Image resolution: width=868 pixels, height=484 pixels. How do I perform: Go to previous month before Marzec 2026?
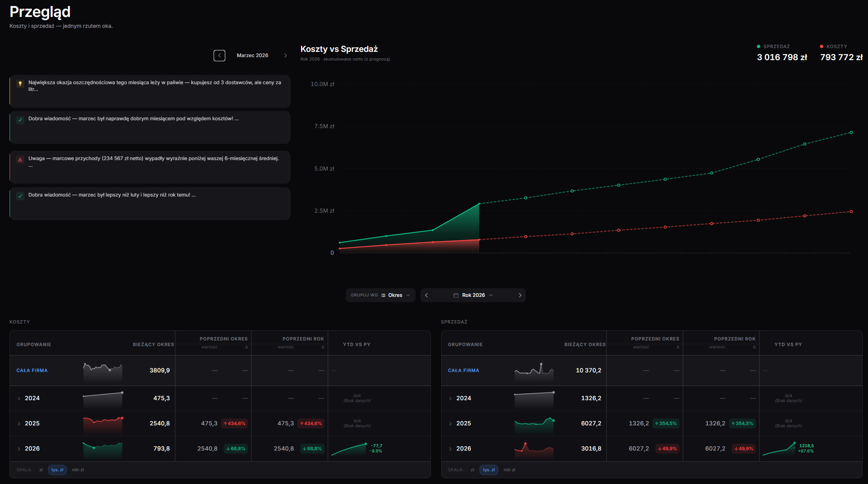pos(219,56)
